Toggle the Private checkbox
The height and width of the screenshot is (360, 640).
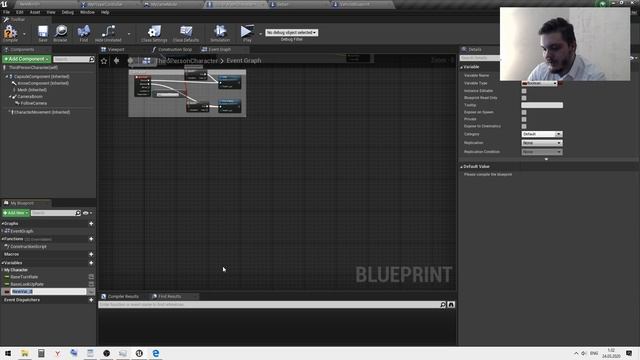[x=524, y=119]
